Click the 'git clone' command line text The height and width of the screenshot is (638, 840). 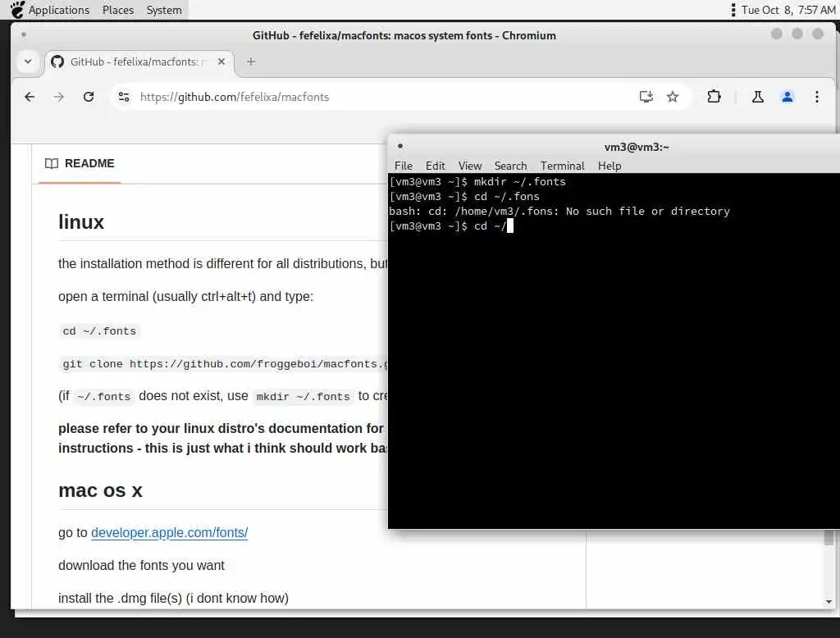[x=225, y=364]
